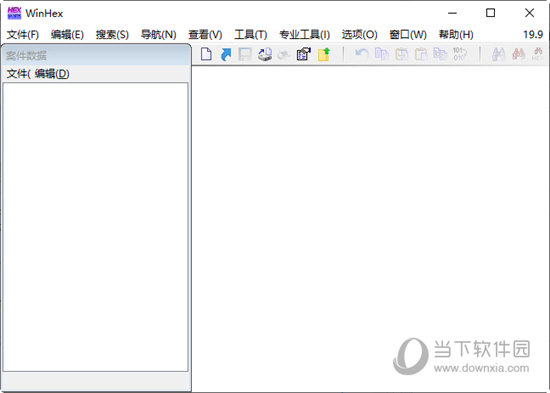This screenshot has width=550, height=393.
Task: Click the empty case data list area
Action: click(95, 227)
